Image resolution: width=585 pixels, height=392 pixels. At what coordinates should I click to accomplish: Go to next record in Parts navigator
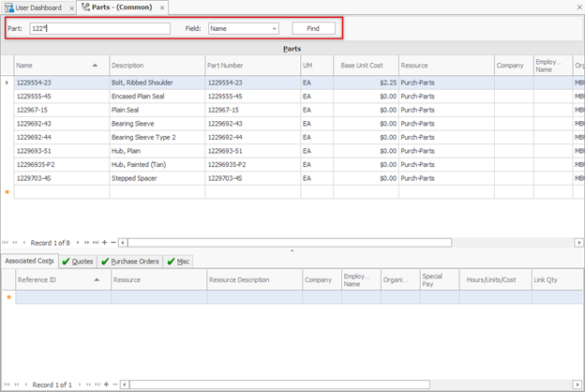click(x=77, y=242)
